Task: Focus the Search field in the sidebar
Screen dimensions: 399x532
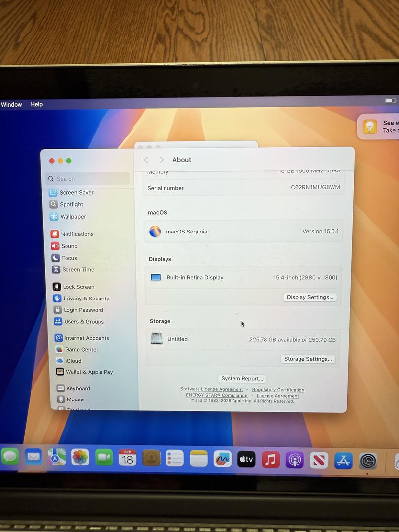Action: point(88,178)
